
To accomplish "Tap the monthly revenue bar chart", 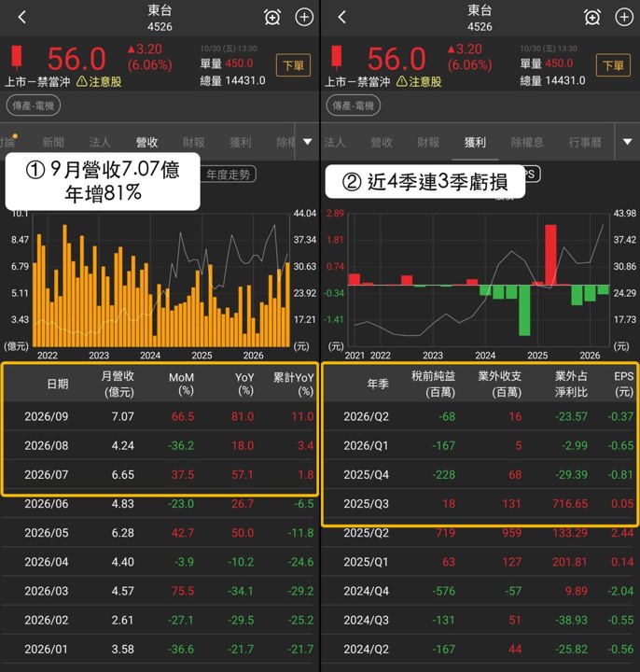I will [161, 279].
